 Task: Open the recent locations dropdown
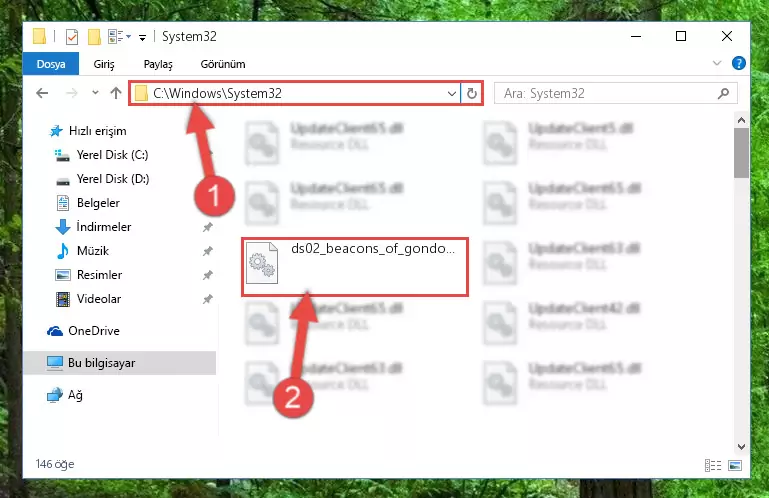point(95,93)
